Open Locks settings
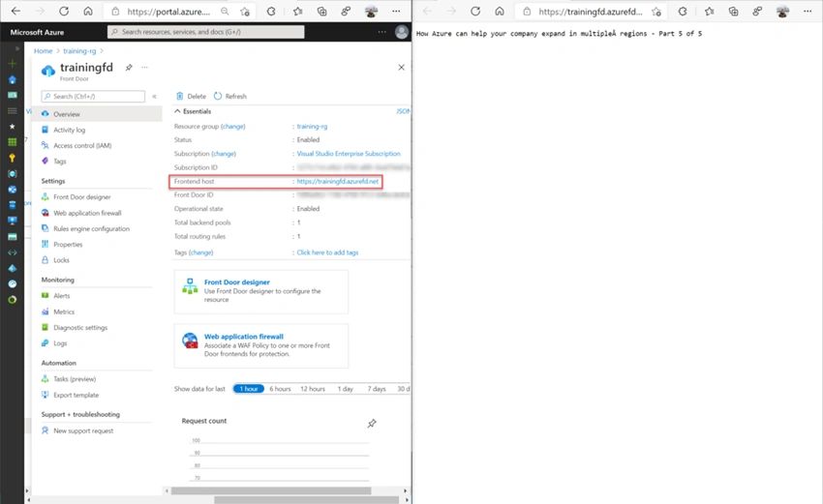This screenshot has height=504, width=823. coord(61,260)
